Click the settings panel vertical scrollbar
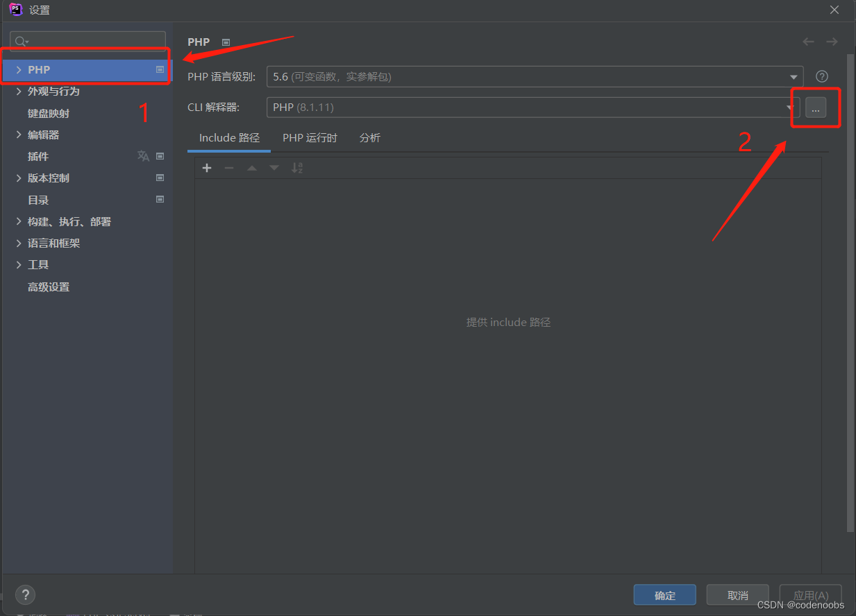 850,291
